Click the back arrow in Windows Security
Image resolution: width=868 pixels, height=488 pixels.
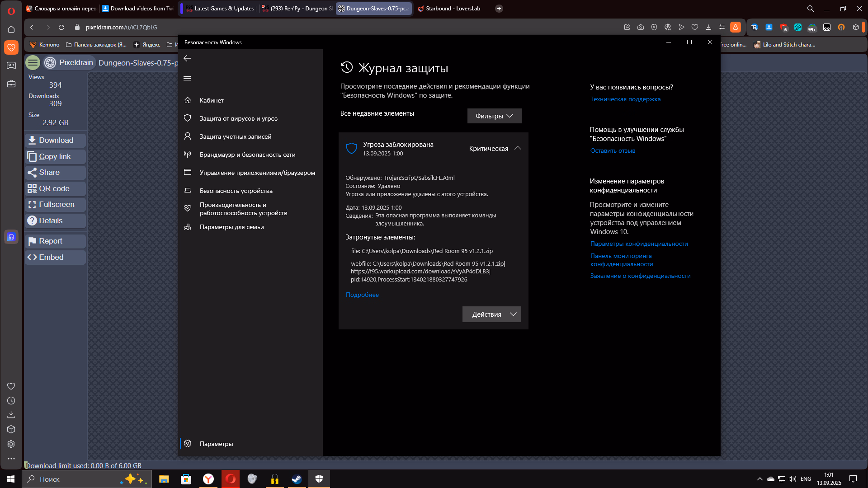187,58
